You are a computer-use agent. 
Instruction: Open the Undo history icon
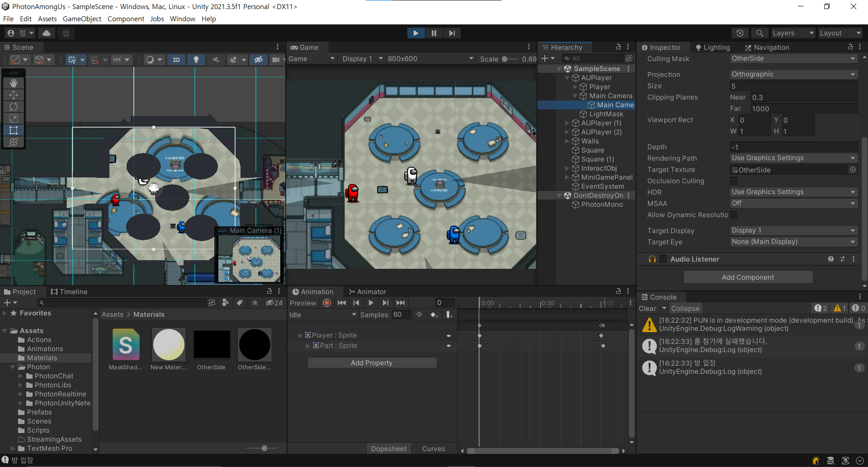click(740, 33)
